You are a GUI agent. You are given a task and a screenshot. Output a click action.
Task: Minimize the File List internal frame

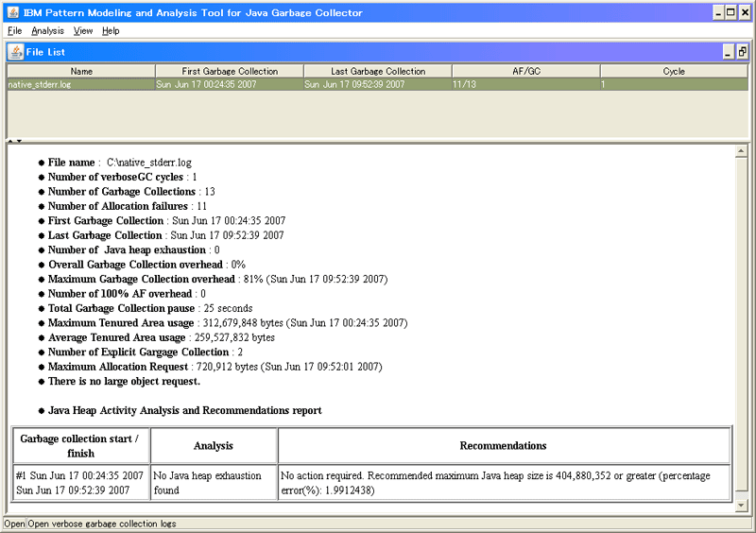click(728, 52)
